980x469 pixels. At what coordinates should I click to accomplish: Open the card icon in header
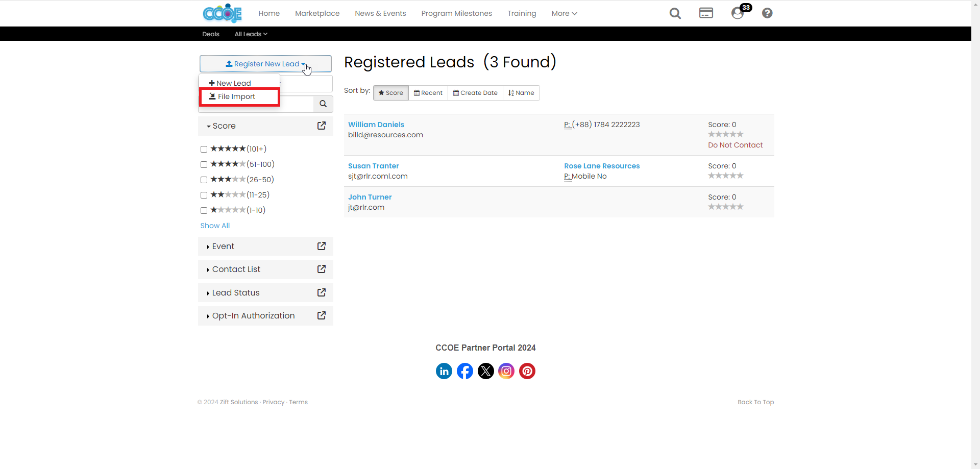(x=706, y=13)
